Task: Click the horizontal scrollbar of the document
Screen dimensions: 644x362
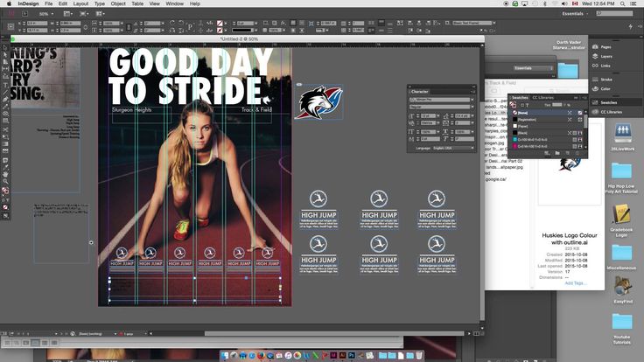Action: pyautogui.click(x=334, y=334)
